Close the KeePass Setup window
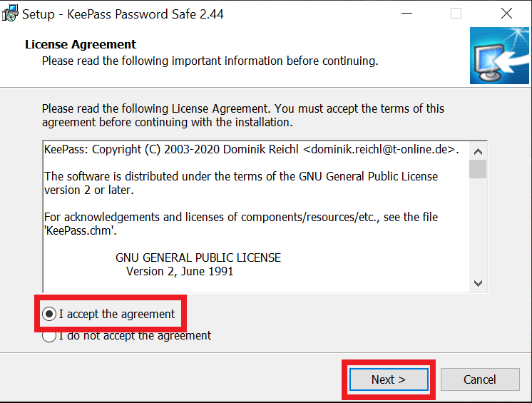Screen dimensions: 532x403 [x=506, y=14]
